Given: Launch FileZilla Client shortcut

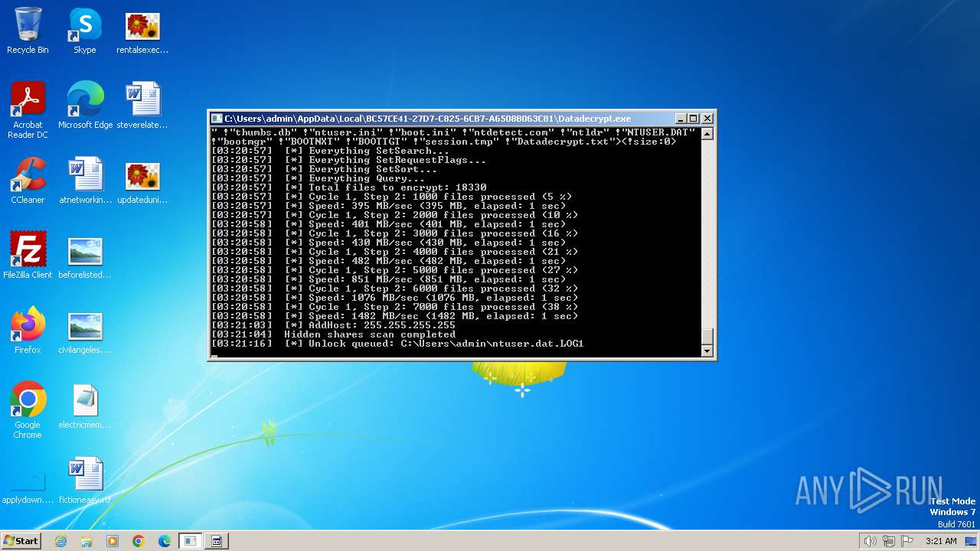Looking at the screenshot, I should [x=28, y=256].
